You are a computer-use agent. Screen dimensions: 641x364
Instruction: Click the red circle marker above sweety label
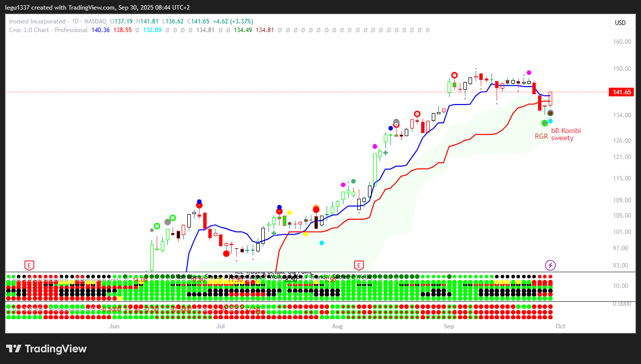pos(550,113)
